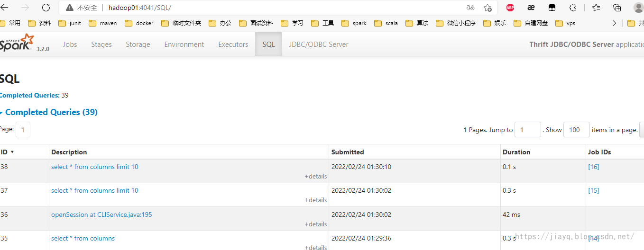Screen dimensions: 644x250
Task: Click the æ extension icon
Action: pos(531,8)
